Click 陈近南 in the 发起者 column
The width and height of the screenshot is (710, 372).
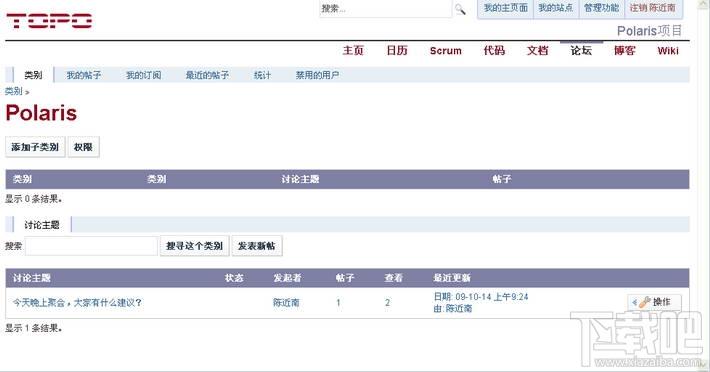point(286,303)
